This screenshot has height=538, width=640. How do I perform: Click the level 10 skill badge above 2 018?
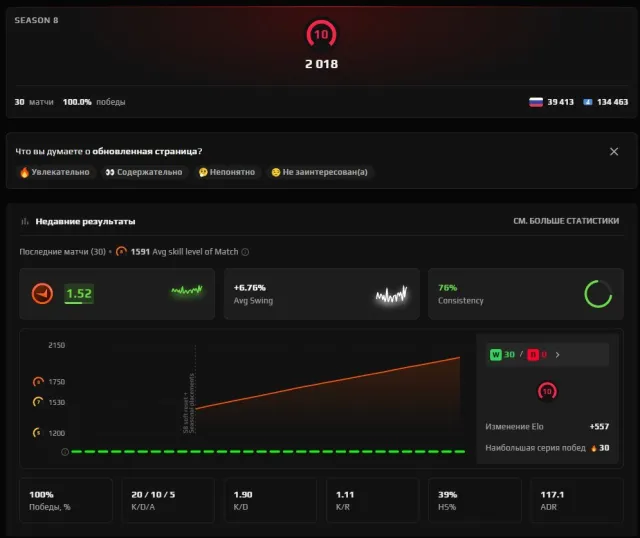(x=321, y=34)
